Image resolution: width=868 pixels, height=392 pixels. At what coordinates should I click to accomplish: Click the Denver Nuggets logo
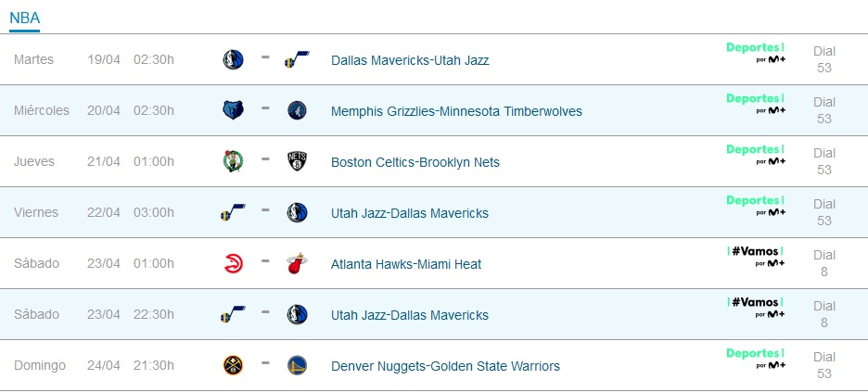pos(233,365)
